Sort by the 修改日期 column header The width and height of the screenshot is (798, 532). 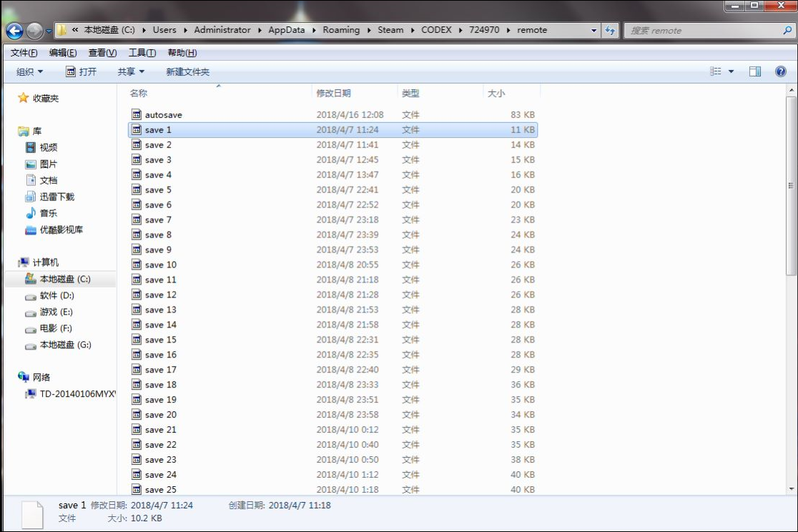(333, 93)
